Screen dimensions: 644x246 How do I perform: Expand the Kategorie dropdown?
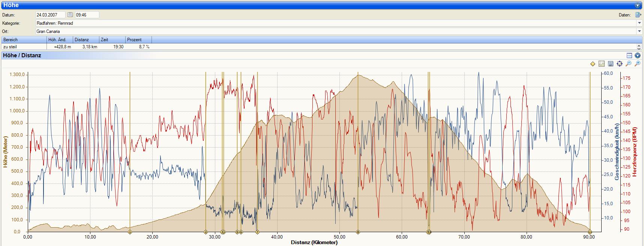coord(639,23)
